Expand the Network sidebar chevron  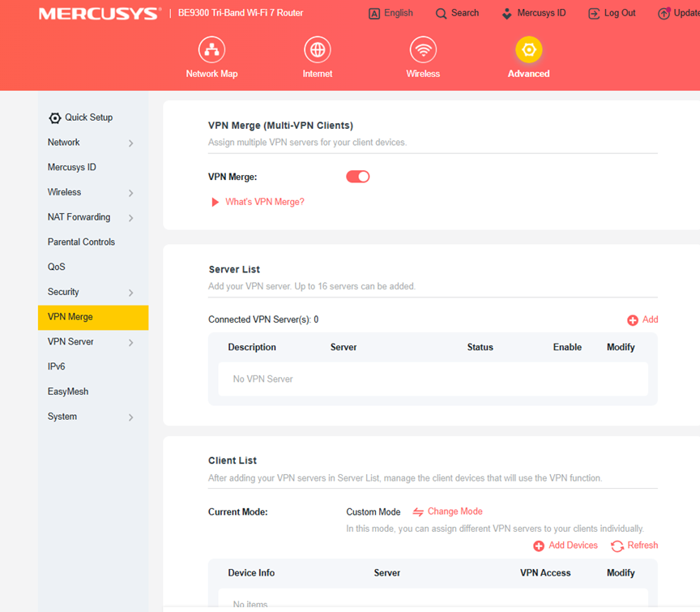coord(130,143)
